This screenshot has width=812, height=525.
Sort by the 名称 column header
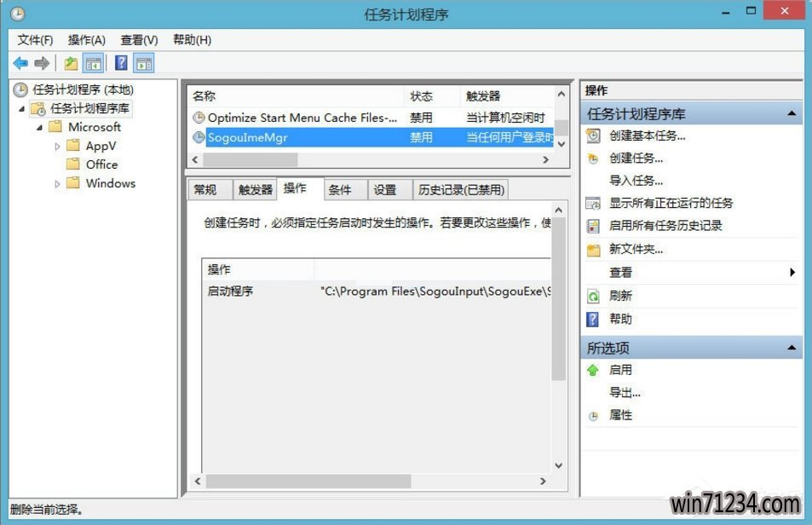[295, 96]
